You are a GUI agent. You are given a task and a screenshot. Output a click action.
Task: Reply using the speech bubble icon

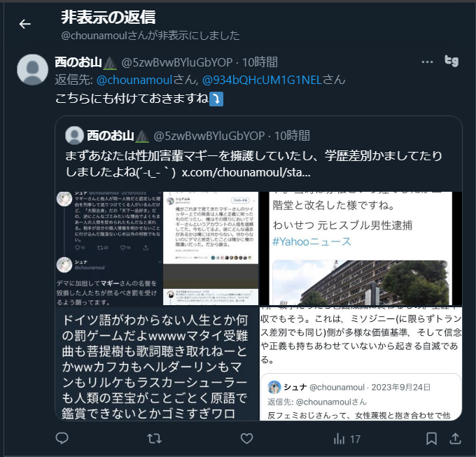[x=62, y=439]
